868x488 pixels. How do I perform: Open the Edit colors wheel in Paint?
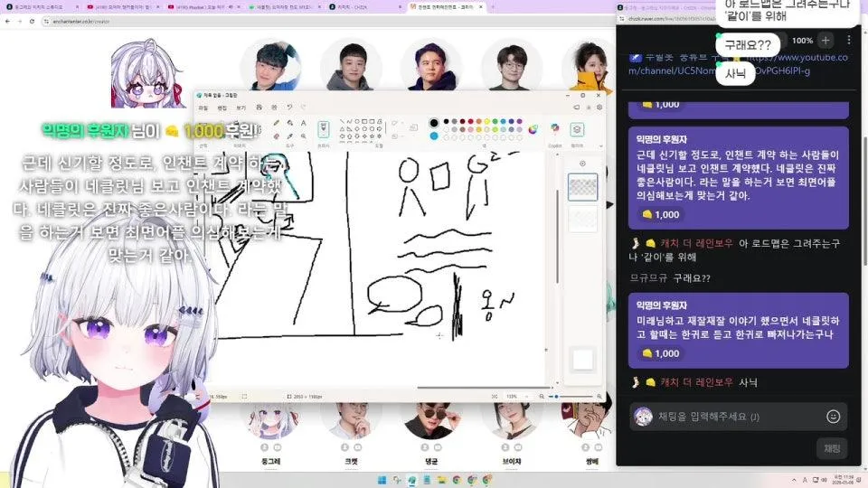(533, 129)
